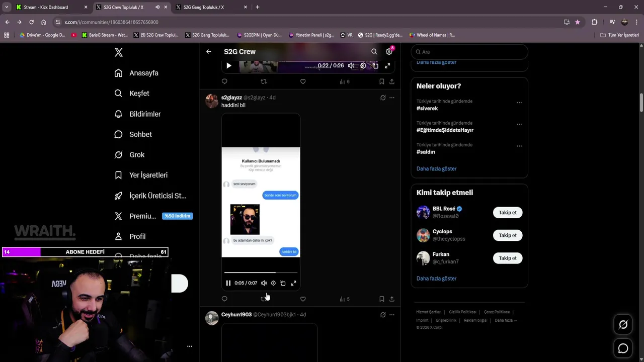644x362 pixels.
Task: Open more options on Ceyhun1903 post
Action: (392, 315)
